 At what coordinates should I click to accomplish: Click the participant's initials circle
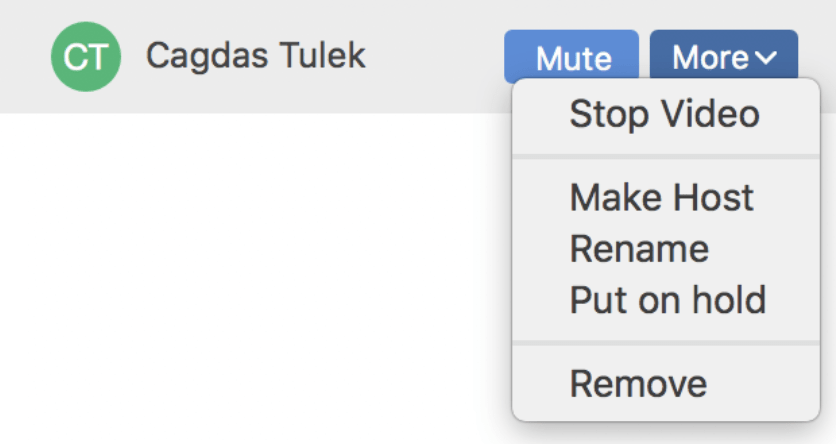tap(86, 57)
